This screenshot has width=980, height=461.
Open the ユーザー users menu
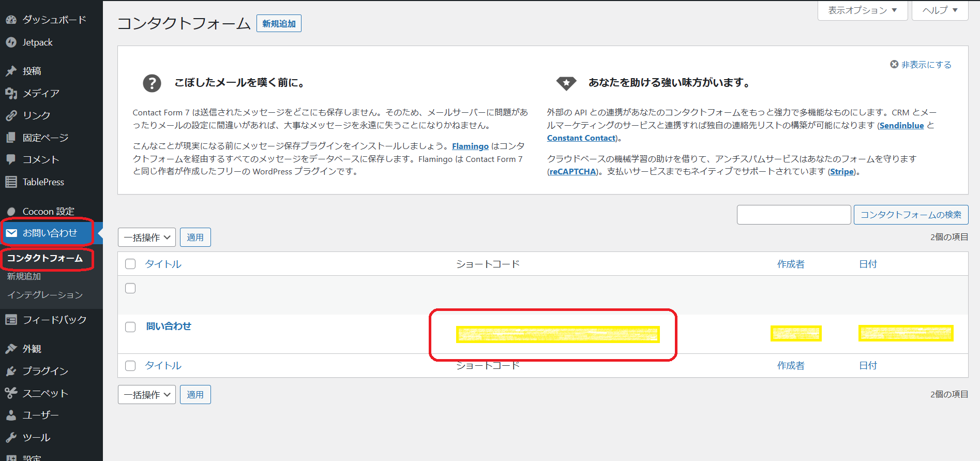point(41,415)
